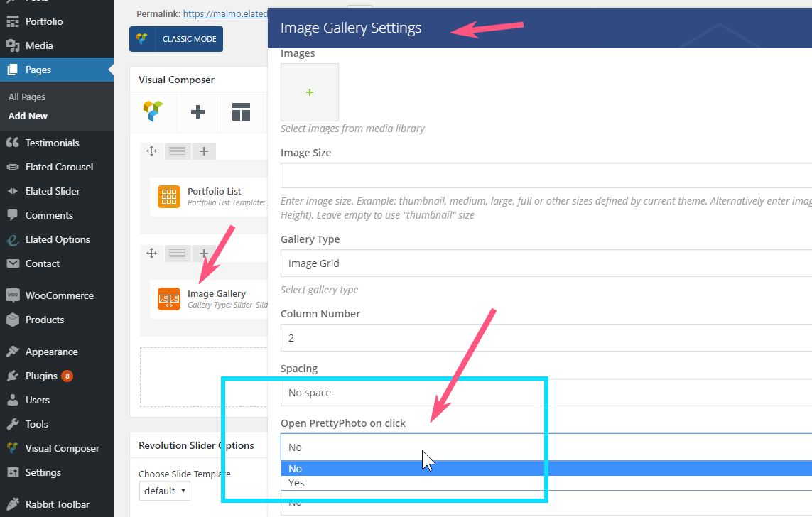Click the Media menu icon
Screen dimensions: 812x517
click(12, 45)
